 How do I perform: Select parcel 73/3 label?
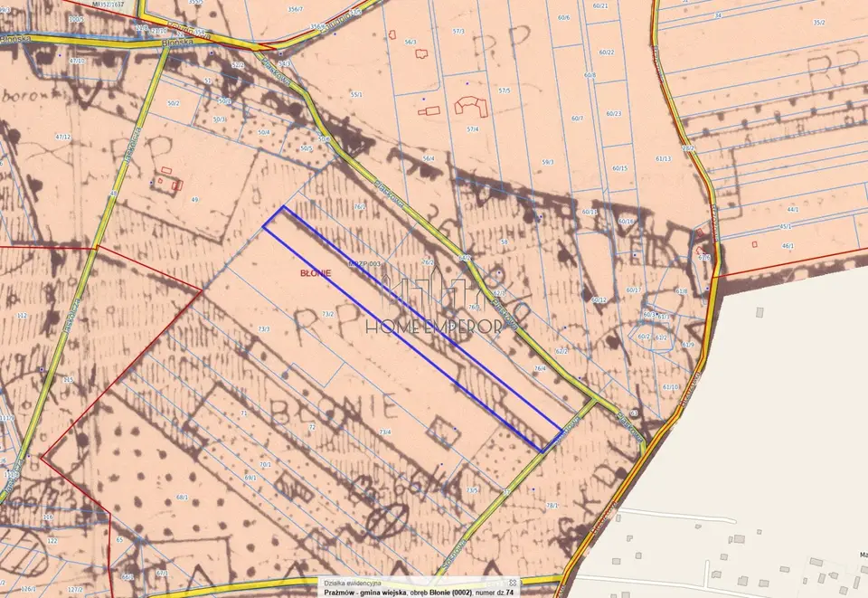click(263, 329)
